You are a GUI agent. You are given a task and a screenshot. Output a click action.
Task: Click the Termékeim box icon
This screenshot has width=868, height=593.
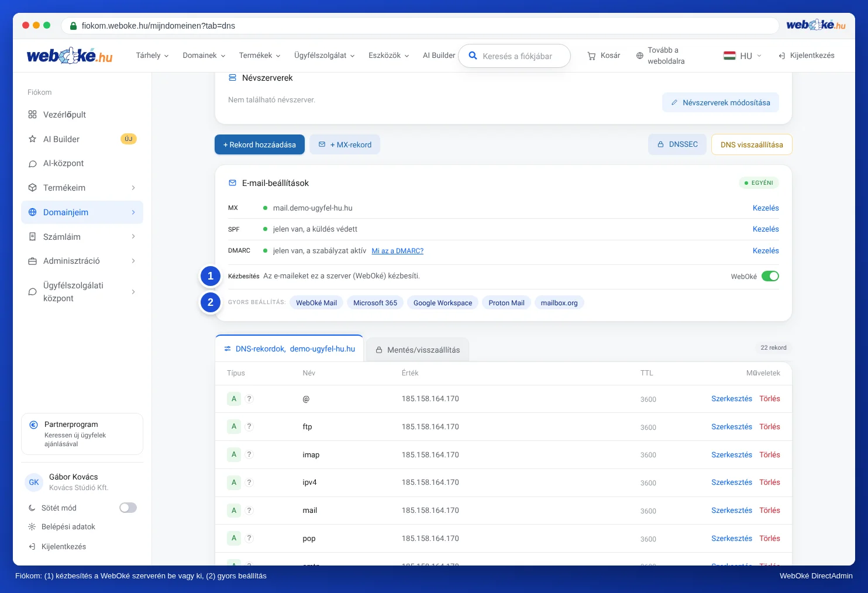33,188
